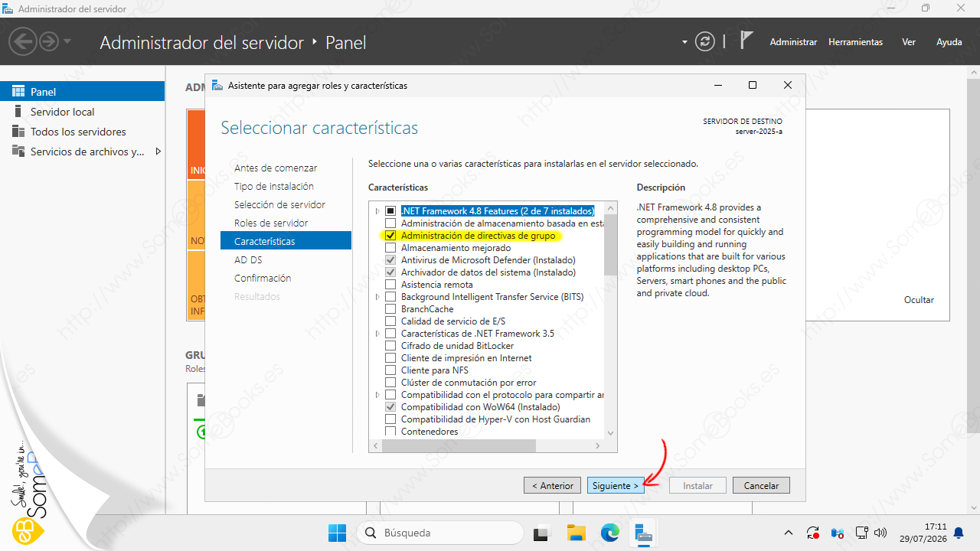This screenshot has height=551, width=980.
Task: Open the Notifications flag in Server Manager
Action: point(746,41)
